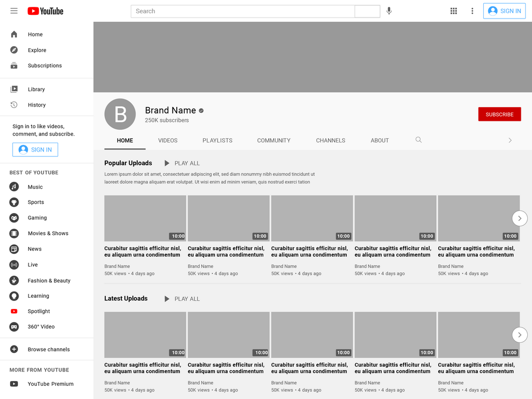The image size is (532, 399).
Task: Open the hamburger guide menu
Action: (14, 11)
